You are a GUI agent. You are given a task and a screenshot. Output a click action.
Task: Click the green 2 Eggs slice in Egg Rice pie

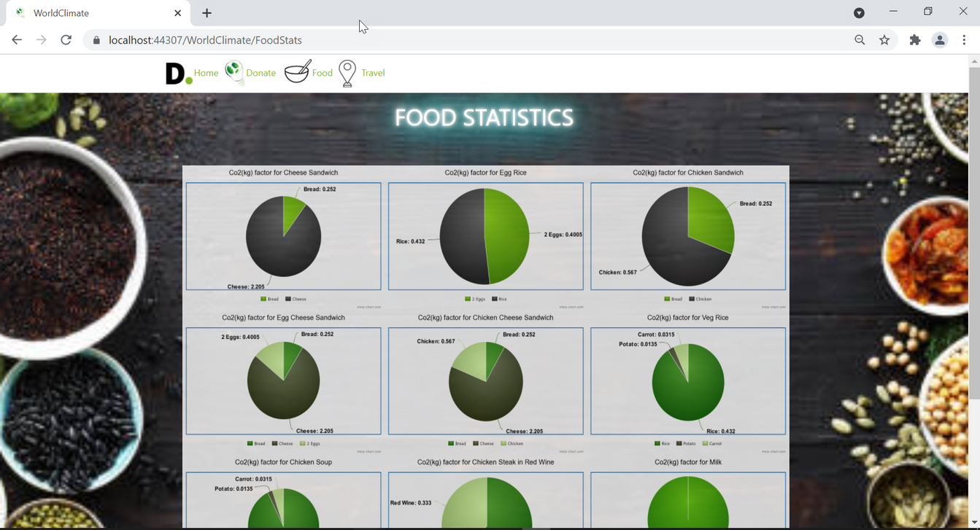coord(508,236)
